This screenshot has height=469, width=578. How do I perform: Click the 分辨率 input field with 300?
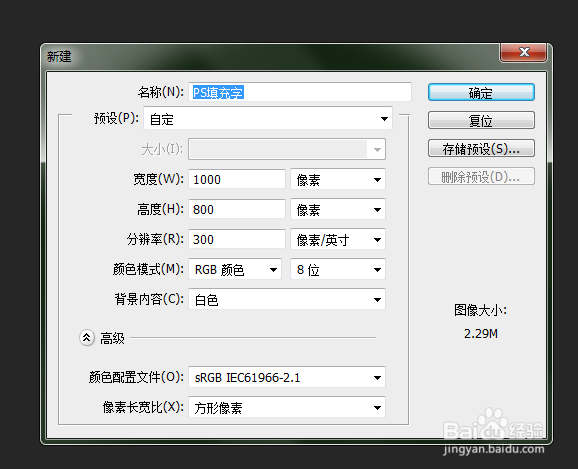point(237,239)
